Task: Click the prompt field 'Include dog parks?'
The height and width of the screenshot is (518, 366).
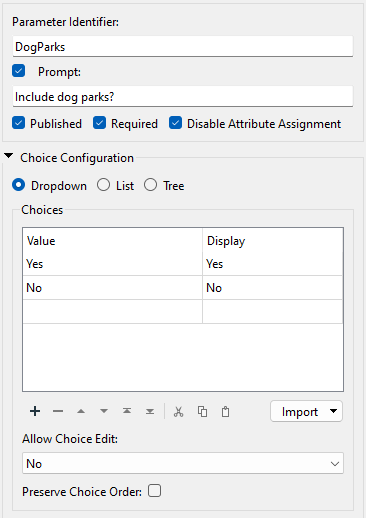Action: tap(183, 96)
